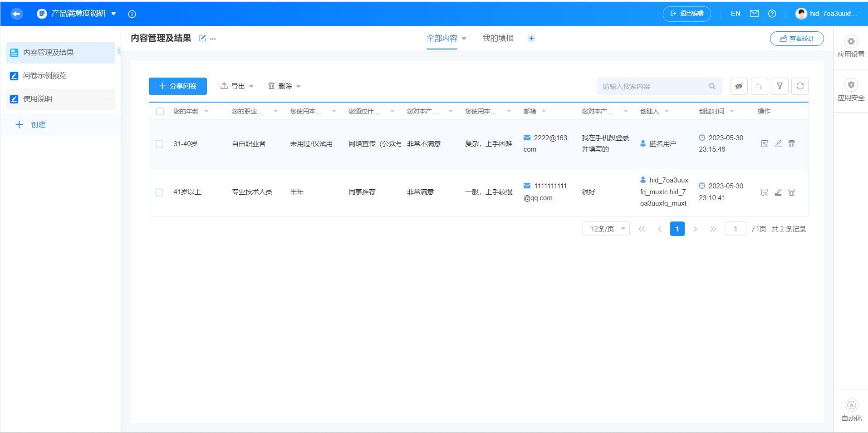
Task: Open the 创建时间 column header menu
Action: (732, 112)
